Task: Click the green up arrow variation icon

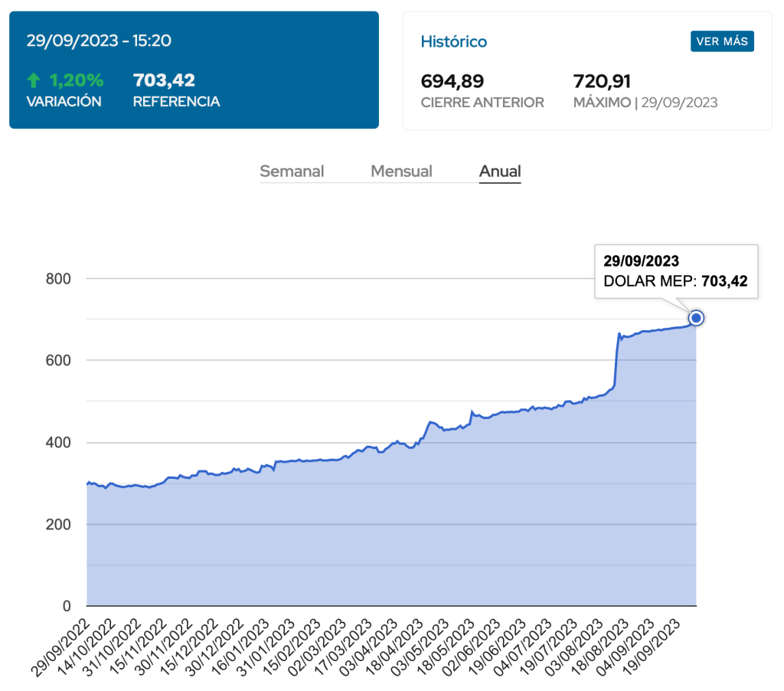Action: (x=33, y=80)
